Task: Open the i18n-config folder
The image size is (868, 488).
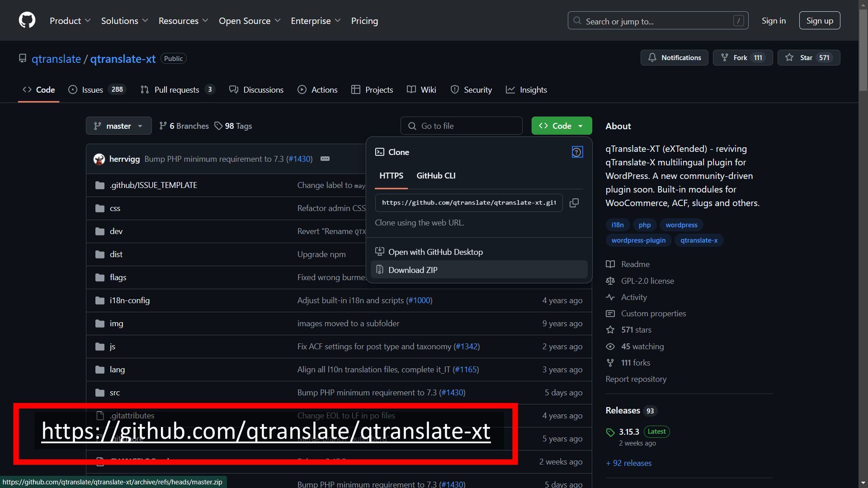Action: click(129, 300)
